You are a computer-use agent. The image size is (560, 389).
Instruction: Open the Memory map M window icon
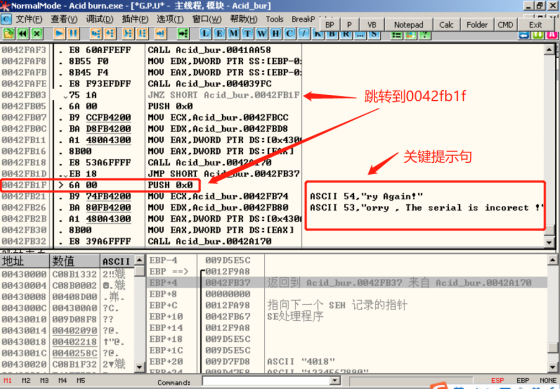[233, 34]
